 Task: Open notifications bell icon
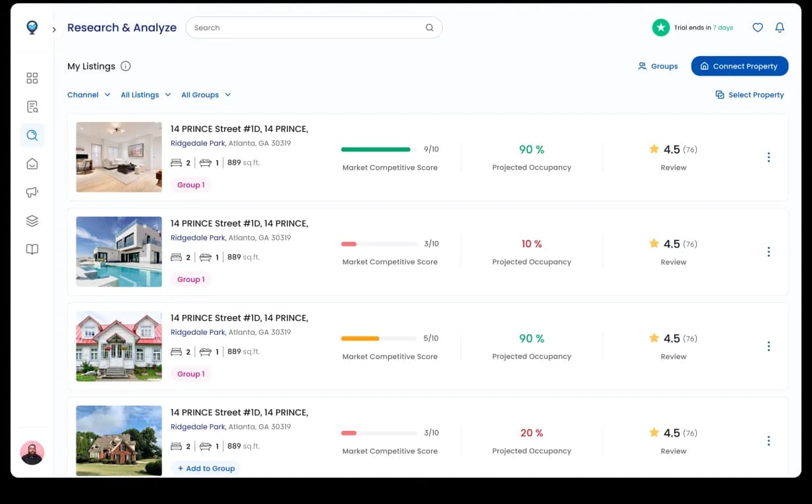(780, 28)
